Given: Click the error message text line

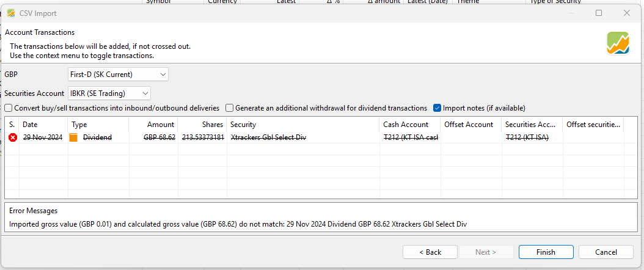Looking at the screenshot, I should [x=238, y=224].
